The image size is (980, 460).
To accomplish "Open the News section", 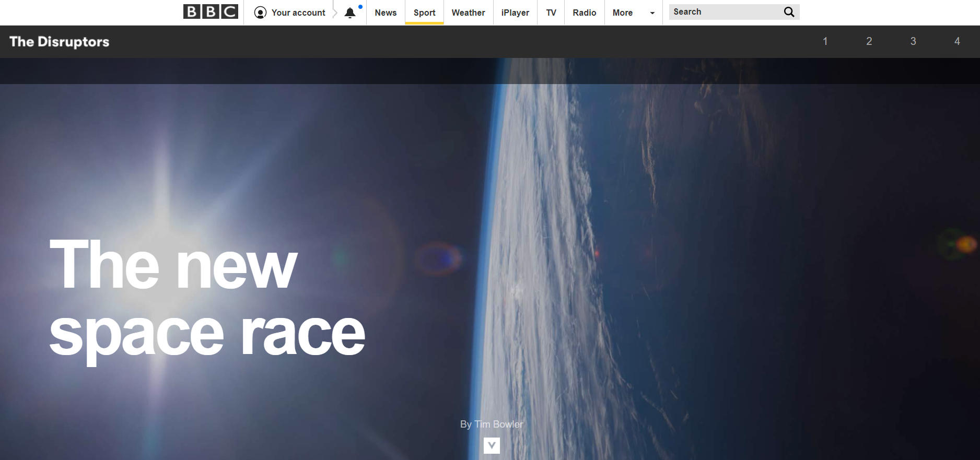I will click(x=386, y=13).
